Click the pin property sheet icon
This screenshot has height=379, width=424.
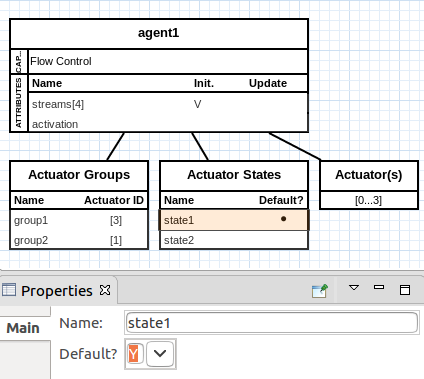(320, 291)
